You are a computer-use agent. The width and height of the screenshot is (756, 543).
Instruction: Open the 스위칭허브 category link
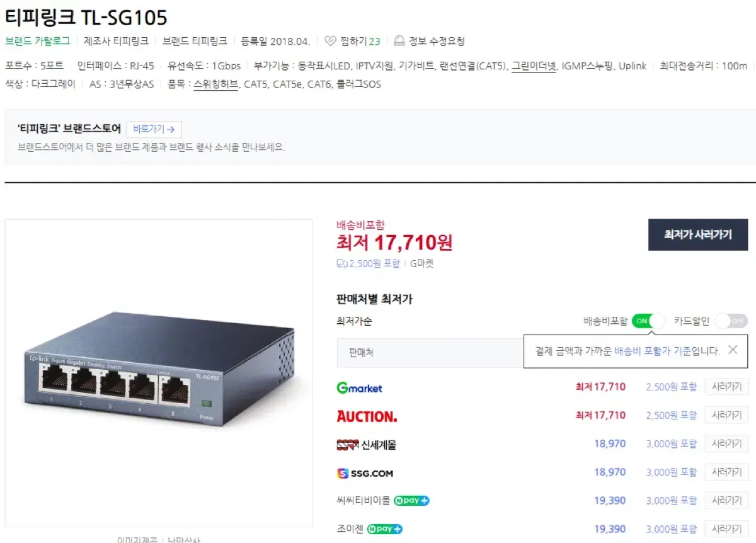(x=216, y=84)
